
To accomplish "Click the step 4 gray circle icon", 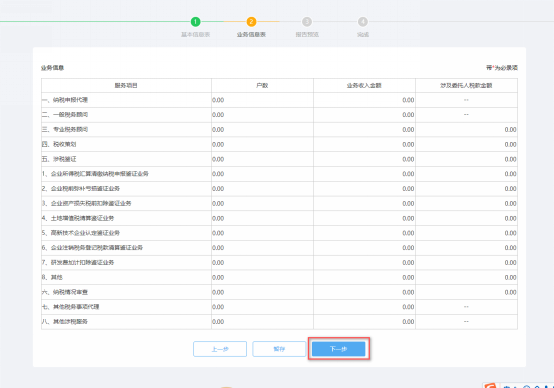I will (363, 22).
